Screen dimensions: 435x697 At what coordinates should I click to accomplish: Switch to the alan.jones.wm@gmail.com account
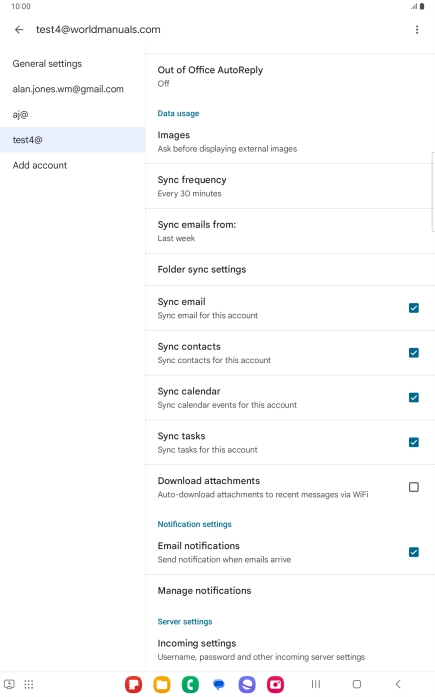point(68,89)
